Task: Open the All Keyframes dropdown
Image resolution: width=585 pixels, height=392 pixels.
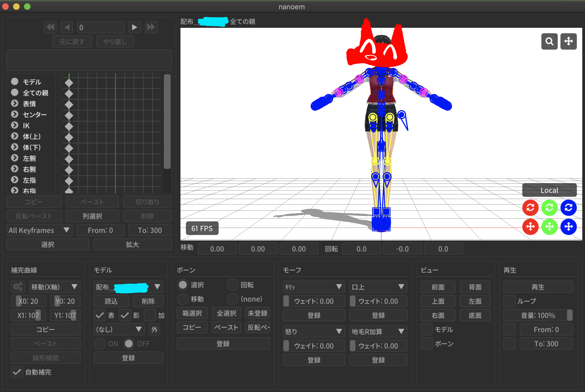Action: (39, 230)
